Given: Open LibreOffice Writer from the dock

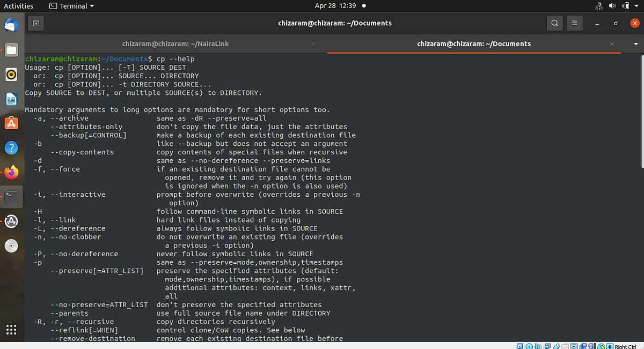Looking at the screenshot, I should point(11,99).
